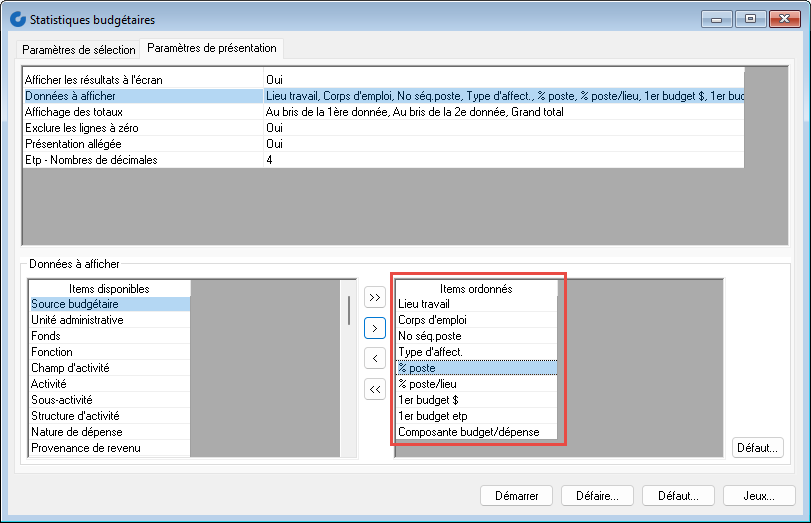Select Unité administrative in available items
This screenshot has width=811, height=523.
[x=109, y=320]
